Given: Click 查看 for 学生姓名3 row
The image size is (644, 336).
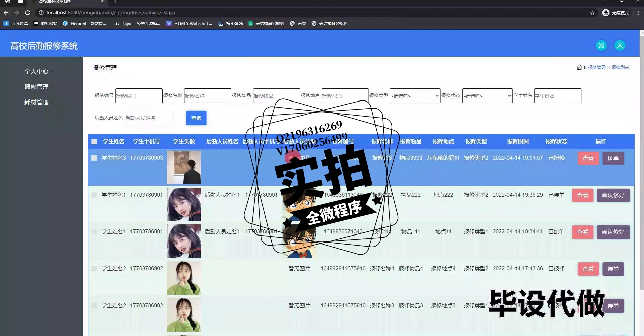Looking at the screenshot, I should [x=588, y=158].
